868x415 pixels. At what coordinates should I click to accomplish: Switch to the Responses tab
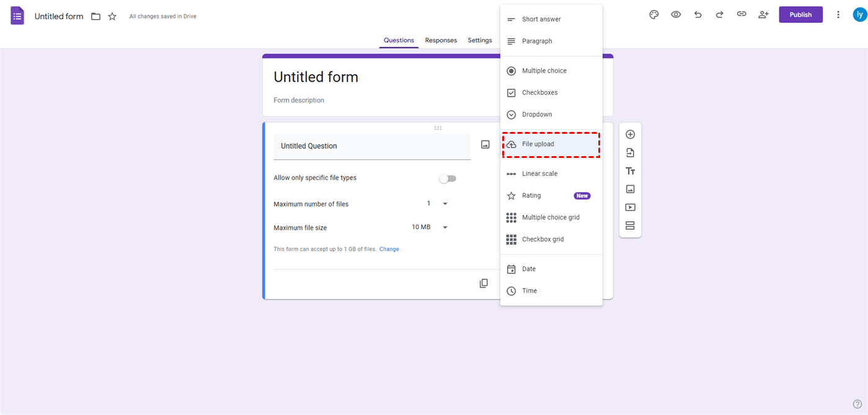pos(441,40)
